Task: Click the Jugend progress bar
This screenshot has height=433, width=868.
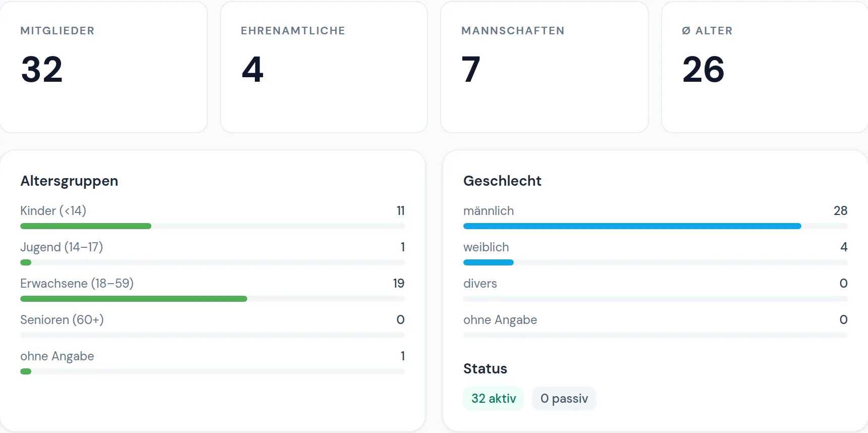Action: coord(212,262)
